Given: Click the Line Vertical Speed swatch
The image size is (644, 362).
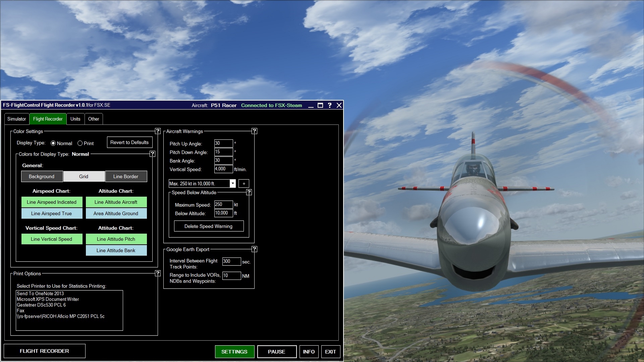Looking at the screenshot, I should tap(51, 239).
